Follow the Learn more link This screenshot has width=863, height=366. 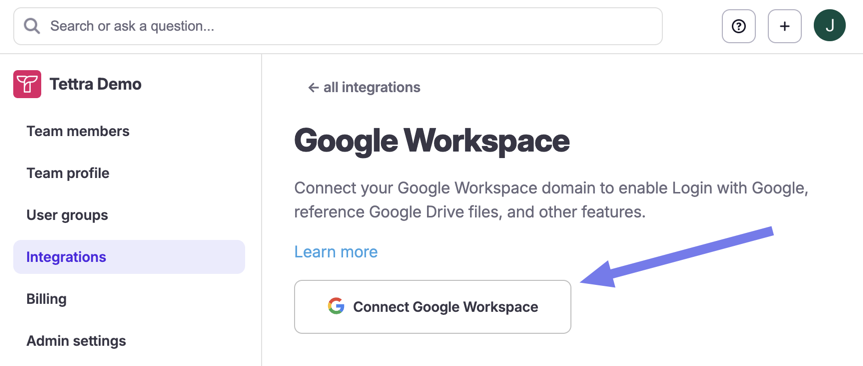pyautogui.click(x=336, y=252)
